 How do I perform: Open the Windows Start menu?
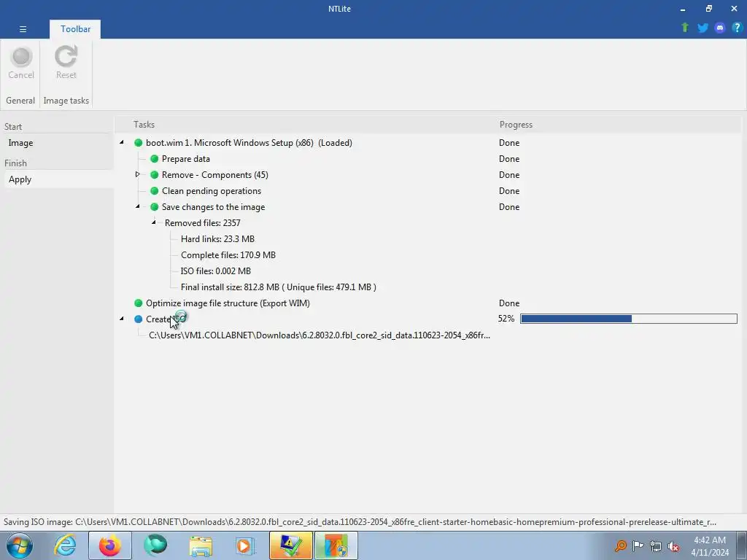(20, 545)
